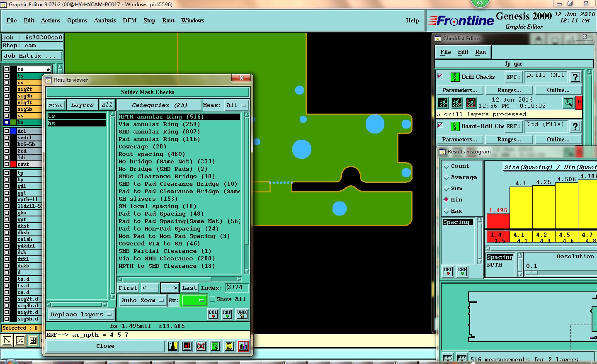Open the Actions menu
The height and width of the screenshot is (364, 597).
(x=51, y=20)
